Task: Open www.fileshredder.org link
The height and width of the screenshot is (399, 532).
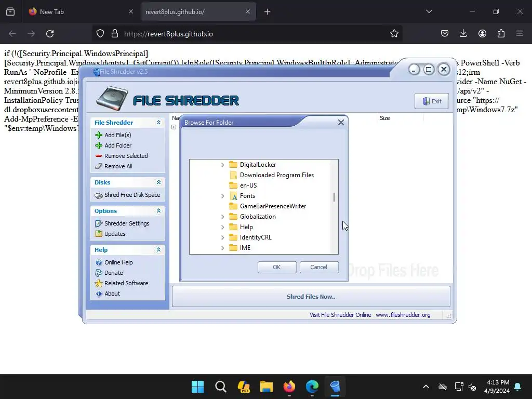Action: pyautogui.click(x=403, y=315)
